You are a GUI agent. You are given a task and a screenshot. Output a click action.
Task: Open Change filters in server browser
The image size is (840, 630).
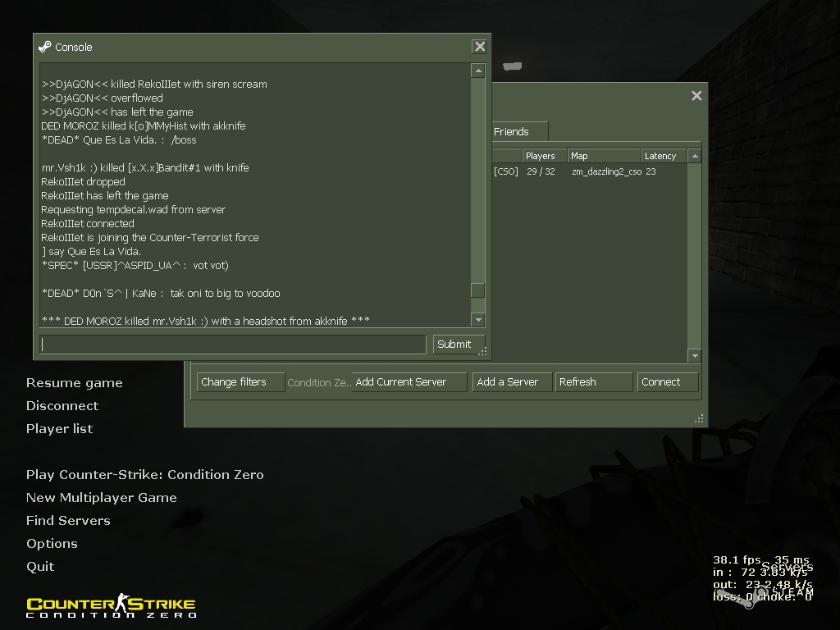point(240,382)
